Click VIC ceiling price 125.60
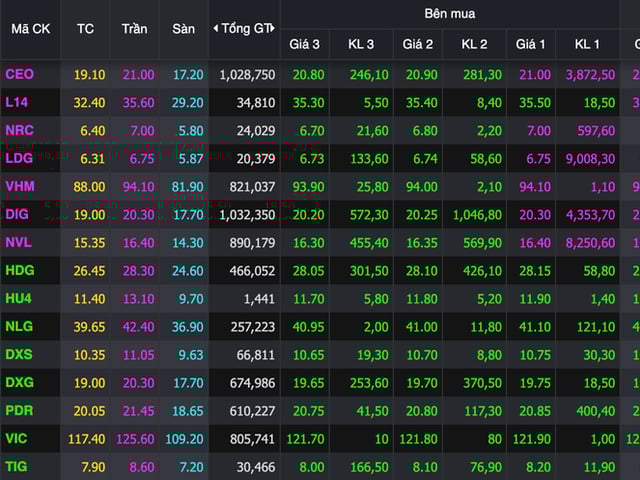Image resolution: width=640 pixels, height=480 pixels. 135,439
